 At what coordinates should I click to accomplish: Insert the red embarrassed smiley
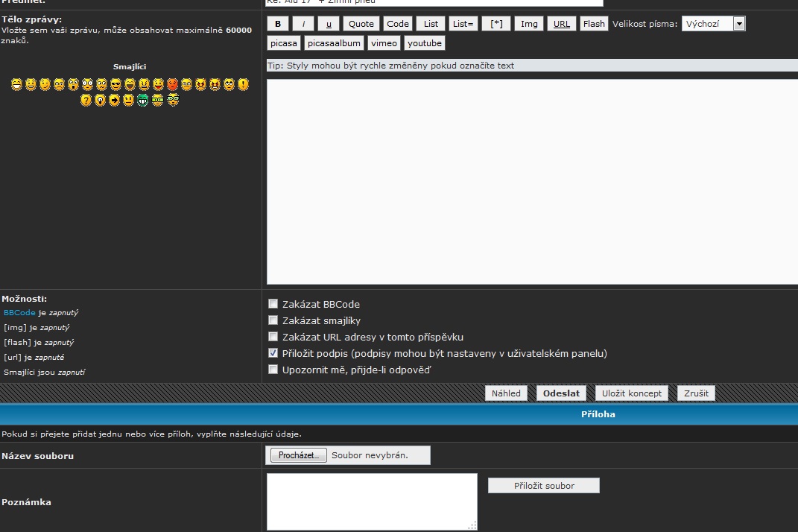[172, 85]
